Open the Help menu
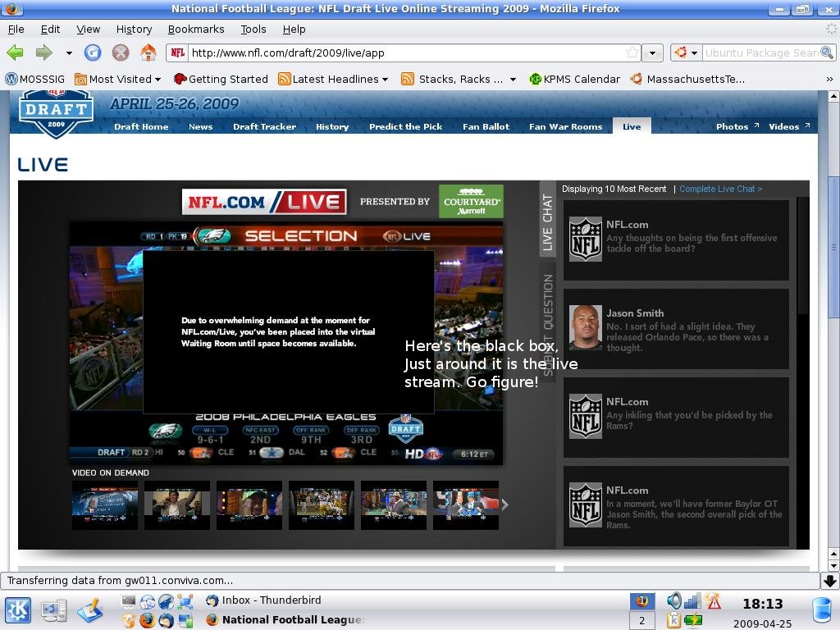This screenshot has width=840, height=630. pyautogui.click(x=294, y=30)
